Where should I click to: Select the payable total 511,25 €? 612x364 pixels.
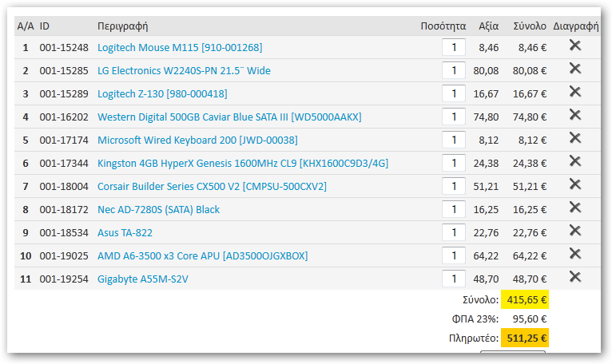[x=525, y=338]
